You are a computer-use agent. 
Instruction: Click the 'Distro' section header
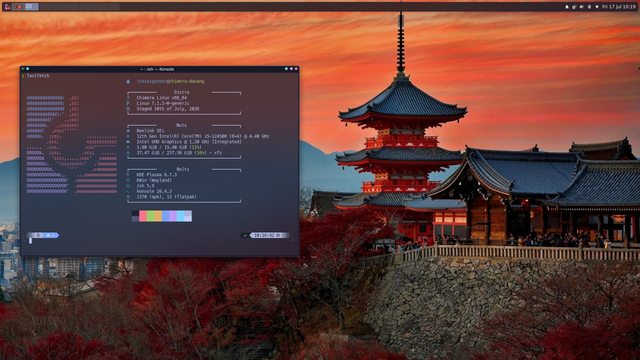pyautogui.click(x=181, y=92)
